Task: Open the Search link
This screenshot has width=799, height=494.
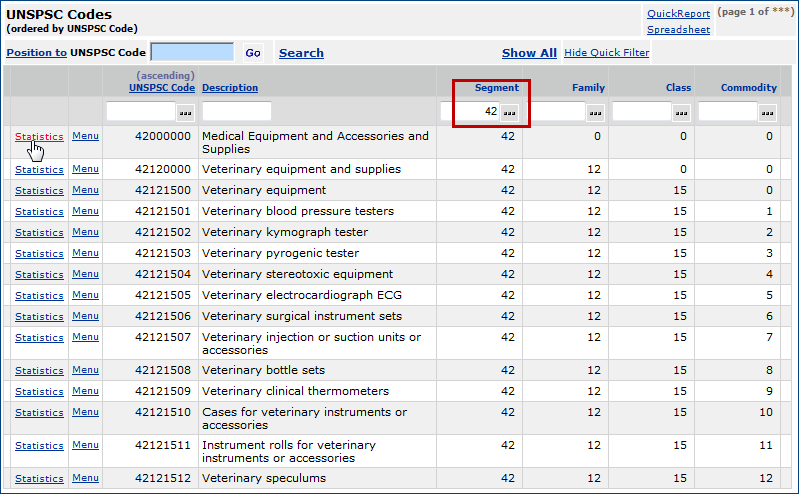Action: (301, 53)
